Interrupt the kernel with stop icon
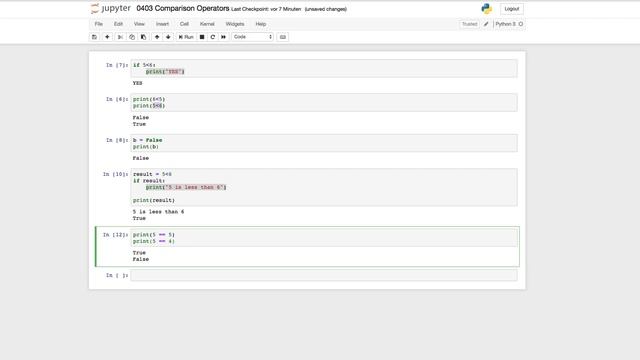The height and width of the screenshot is (360, 640). coord(202,37)
